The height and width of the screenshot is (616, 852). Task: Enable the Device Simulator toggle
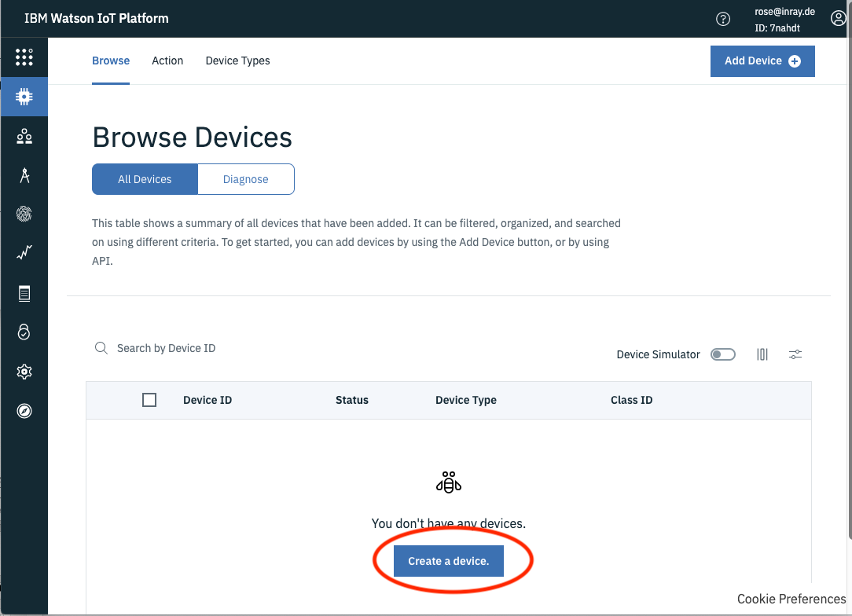tap(722, 354)
